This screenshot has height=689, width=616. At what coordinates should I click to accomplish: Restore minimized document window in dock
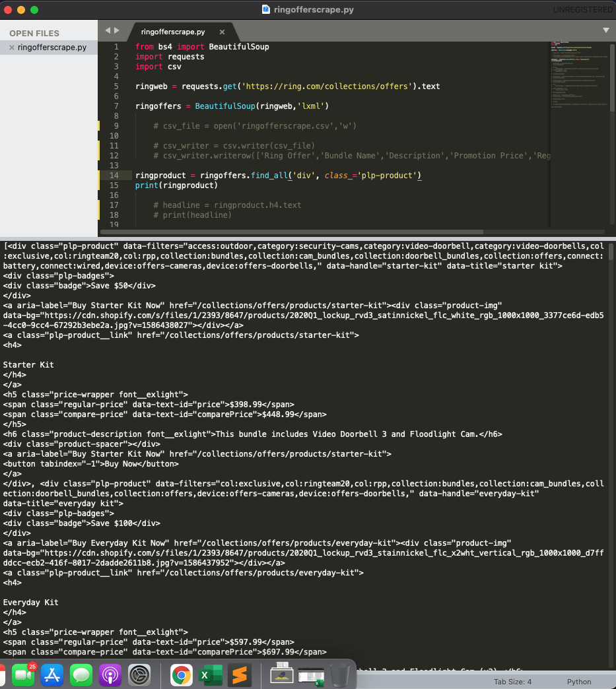click(x=282, y=674)
